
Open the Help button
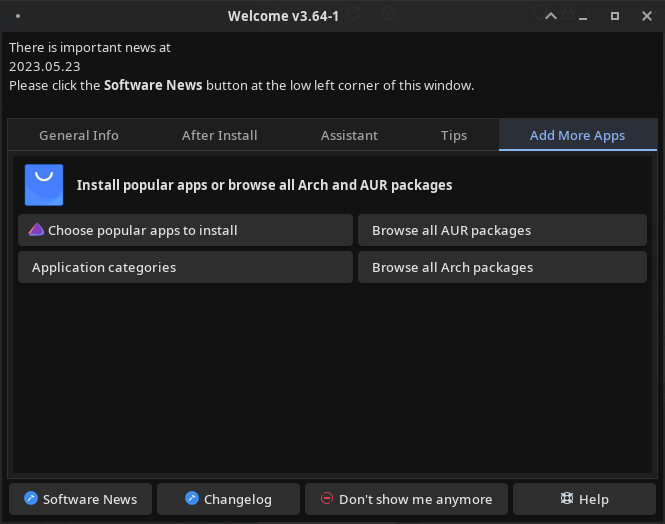584,499
